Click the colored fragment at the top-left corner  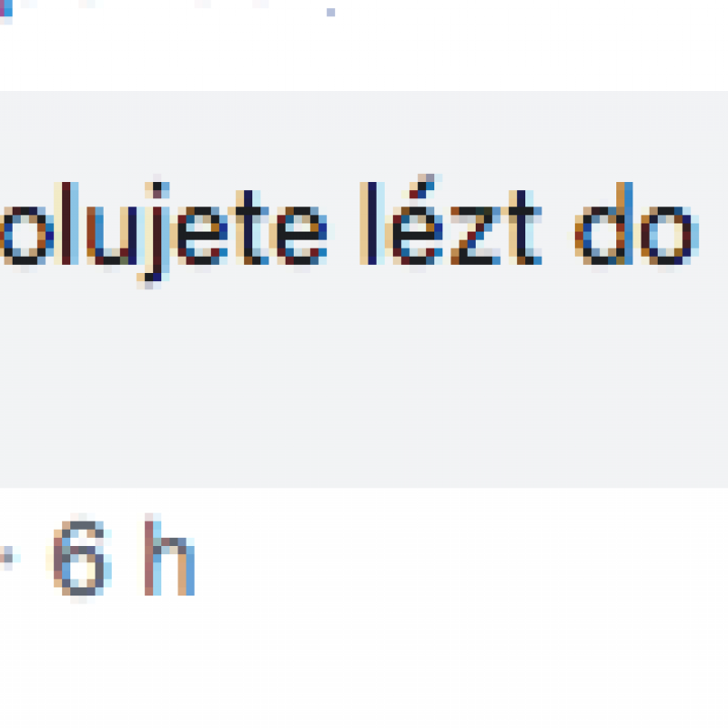[x=6, y=10]
